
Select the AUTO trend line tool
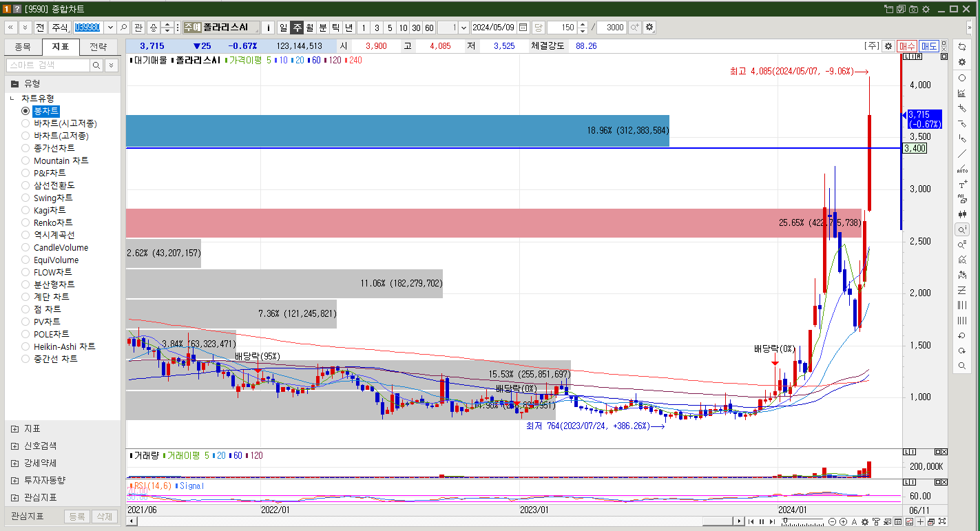pyautogui.click(x=962, y=169)
